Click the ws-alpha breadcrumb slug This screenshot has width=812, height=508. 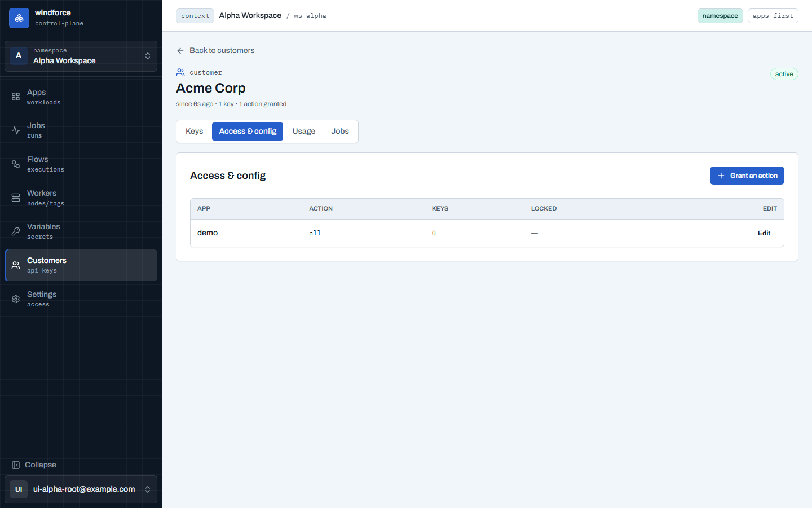[310, 16]
